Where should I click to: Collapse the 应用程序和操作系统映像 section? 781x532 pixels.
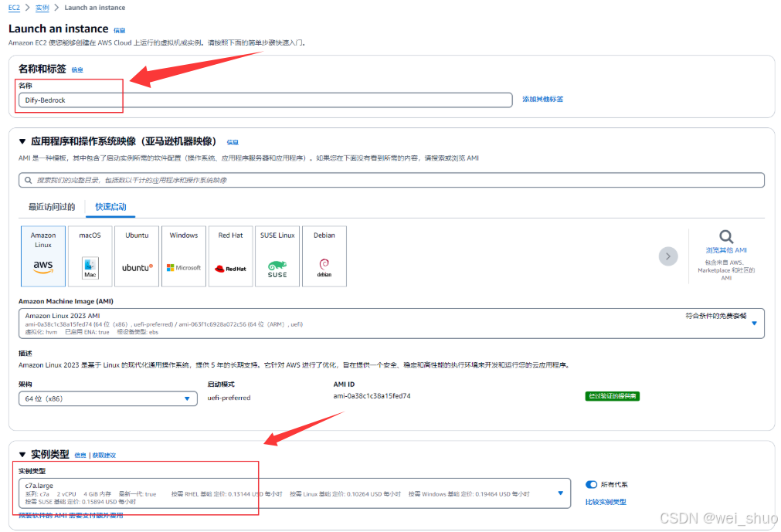pos(22,142)
